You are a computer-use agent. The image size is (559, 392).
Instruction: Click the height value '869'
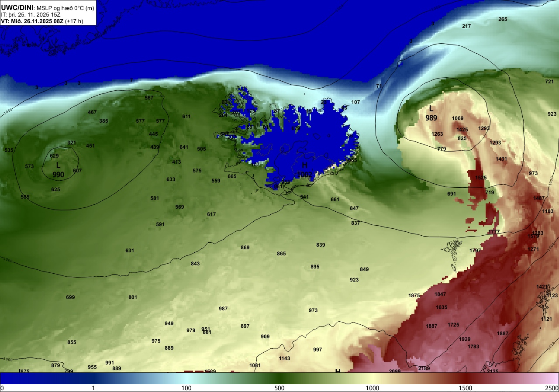pyautogui.click(x=245, y=248)
